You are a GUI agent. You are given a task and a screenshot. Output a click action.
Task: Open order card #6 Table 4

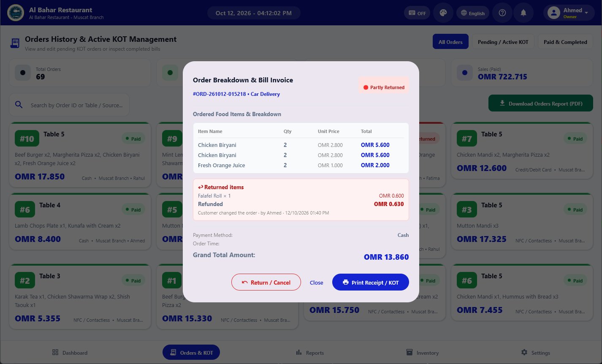click(80, 222)
